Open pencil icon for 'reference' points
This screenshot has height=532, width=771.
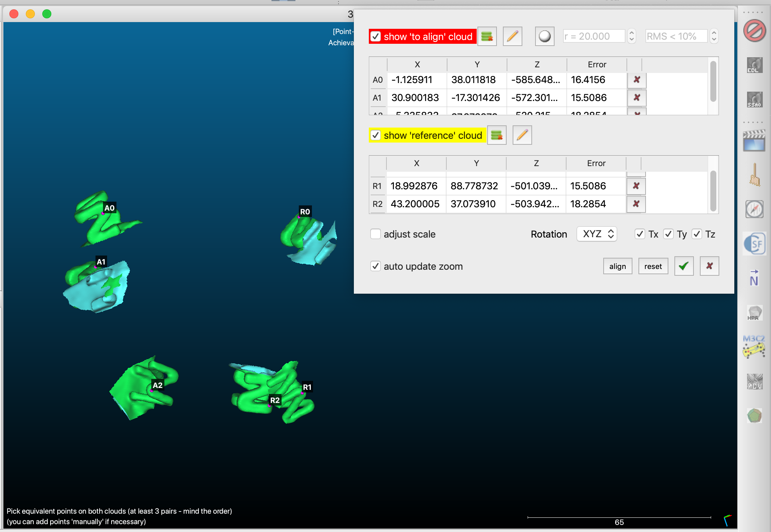[522, 135]
